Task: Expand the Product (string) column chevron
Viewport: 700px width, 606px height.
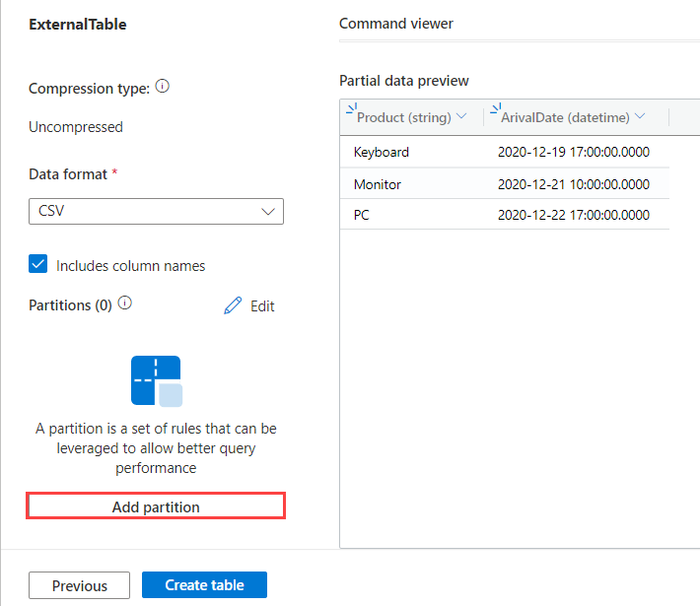Action: pos(460,116)
